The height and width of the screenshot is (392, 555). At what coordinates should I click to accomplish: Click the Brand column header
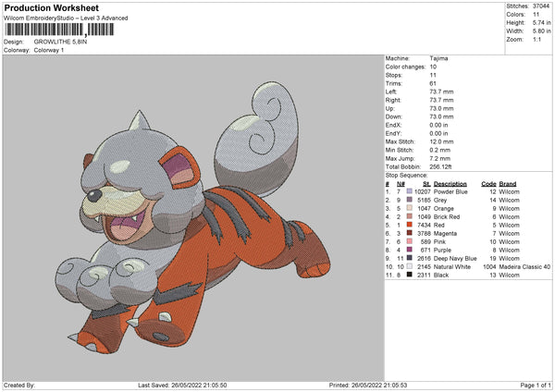click(508, 184)
